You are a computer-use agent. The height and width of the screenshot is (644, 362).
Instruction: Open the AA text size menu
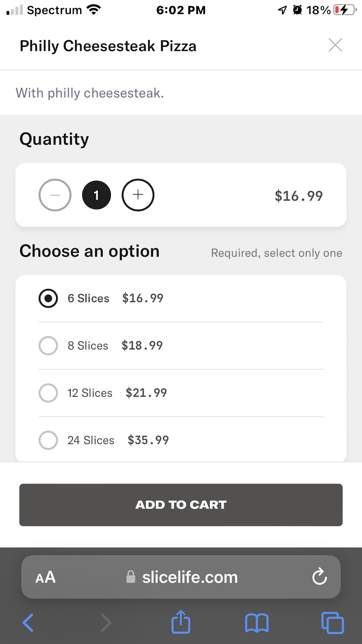point(46,577)
